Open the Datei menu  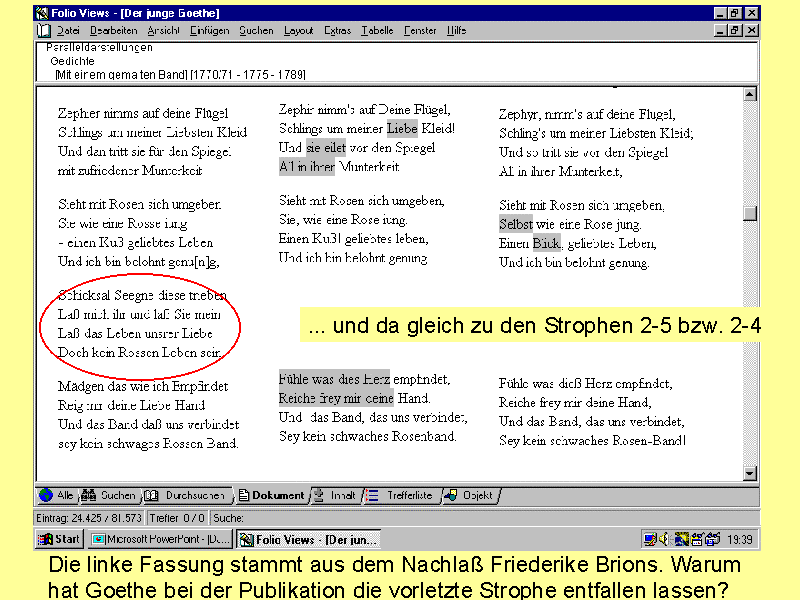click(x=68, y=31)
